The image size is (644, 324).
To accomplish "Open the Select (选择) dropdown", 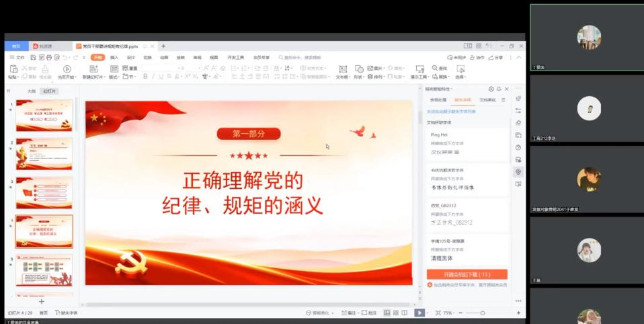I will [x=460, y=77].
